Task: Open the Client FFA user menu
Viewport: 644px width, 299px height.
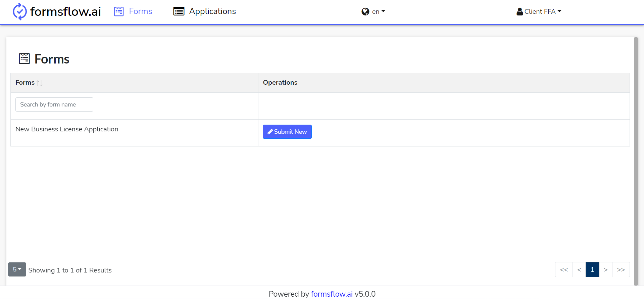Action: [x=539, y=12]
